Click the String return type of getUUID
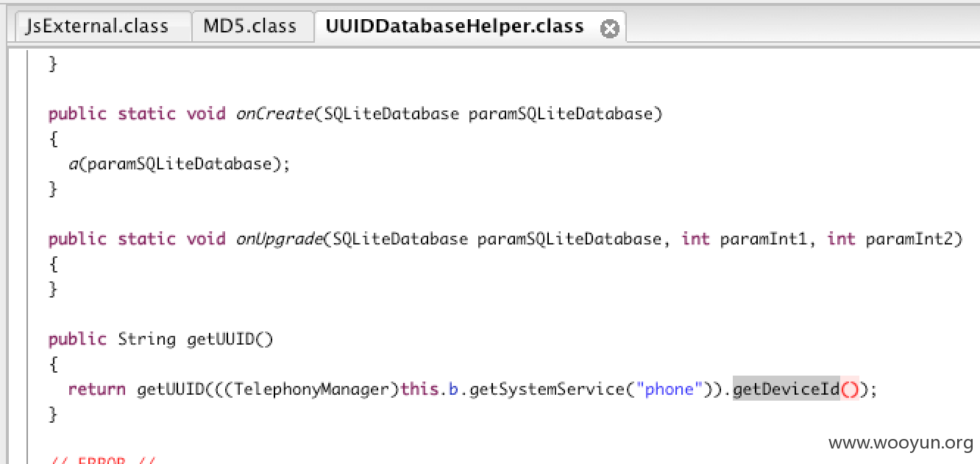Image resolution: width=980 pixels, height=464 pixels. [146, 339]
